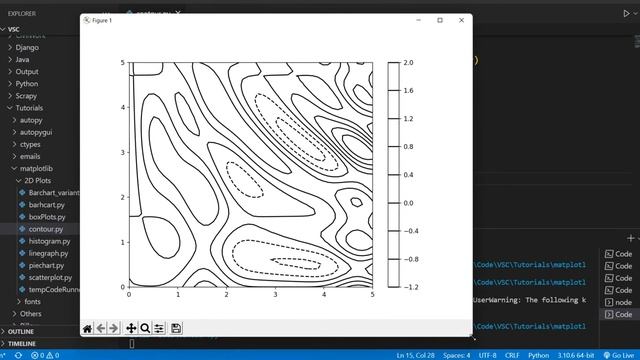Click the colorbar in the figure
Viewport: 640px width, 360px height.
393,175
